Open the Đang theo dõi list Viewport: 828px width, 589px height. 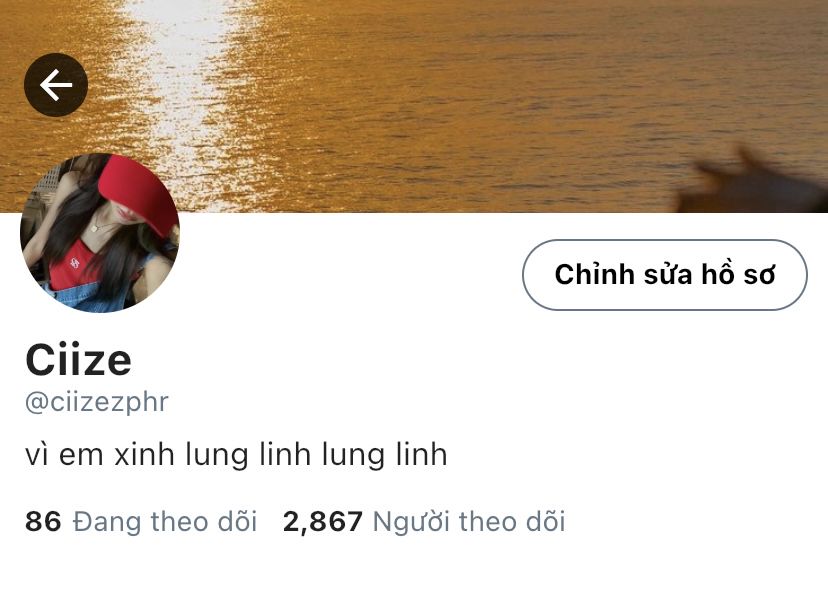click(x=165, y=521)
